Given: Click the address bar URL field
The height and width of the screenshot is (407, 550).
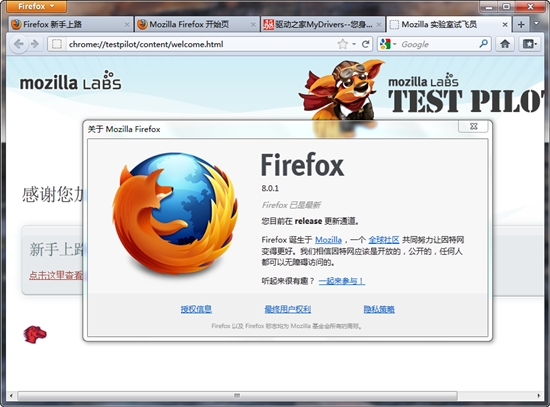Looking at the screenshot, I should 200,44.
